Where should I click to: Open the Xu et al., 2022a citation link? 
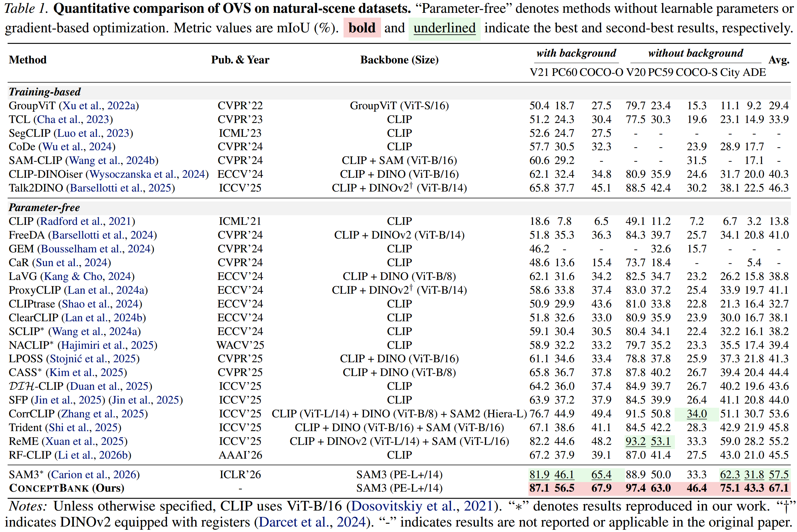tap(99, 105)
